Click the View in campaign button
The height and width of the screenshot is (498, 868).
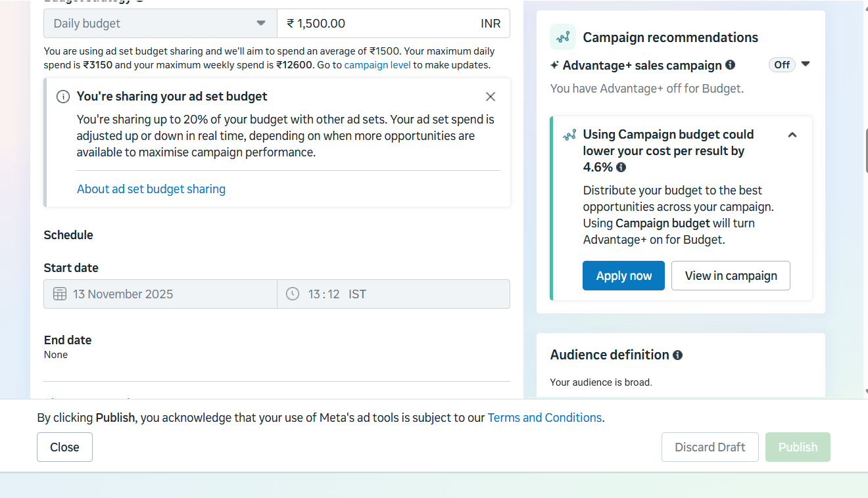pos(731,276)
